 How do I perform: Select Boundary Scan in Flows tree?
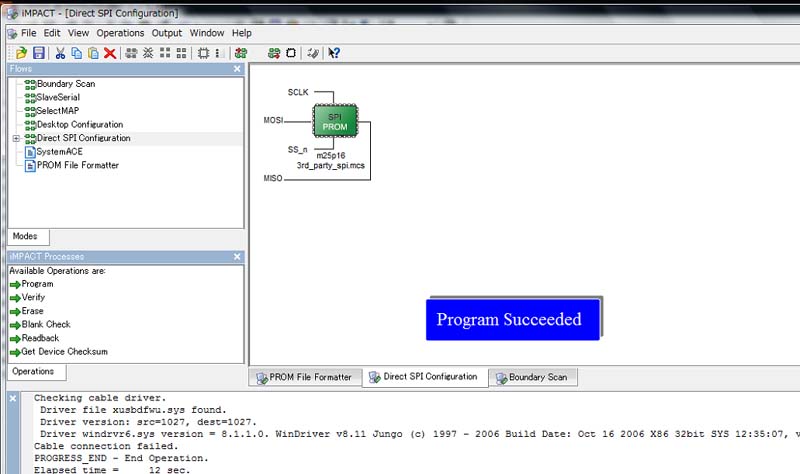click(x=66, y=84)
